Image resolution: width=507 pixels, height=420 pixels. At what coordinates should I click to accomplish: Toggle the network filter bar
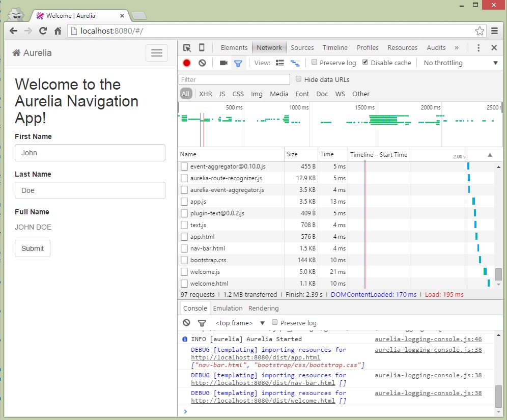tap(238, 63)
